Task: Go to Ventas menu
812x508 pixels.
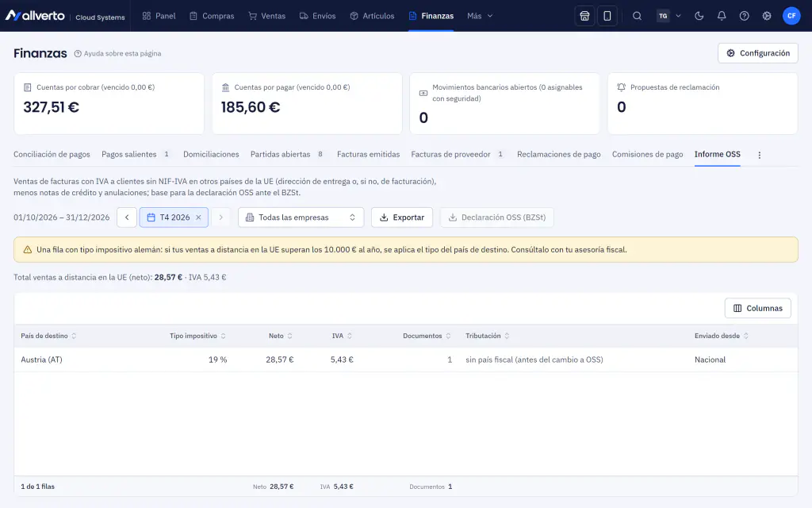Action: click(266, 16)
